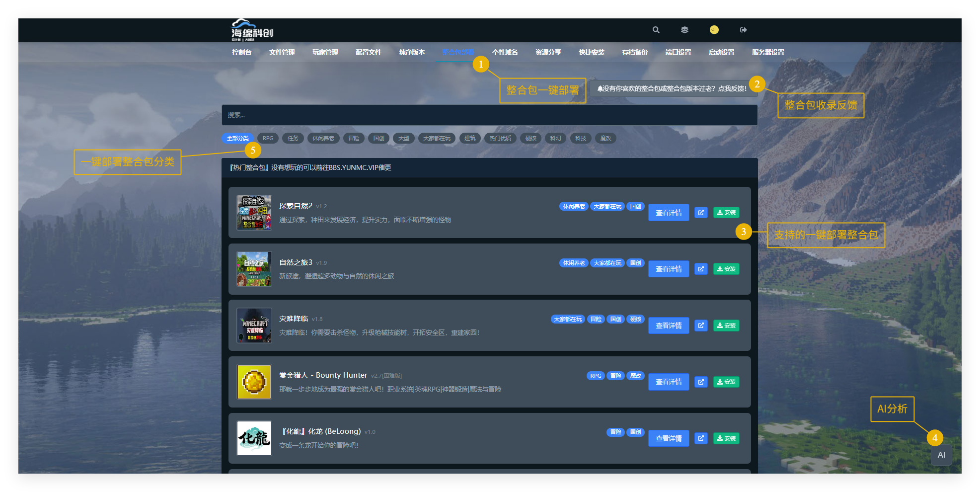Click the AI analysis floating button
The width and height of the screenshot is (980, 492).
(941, 455)
